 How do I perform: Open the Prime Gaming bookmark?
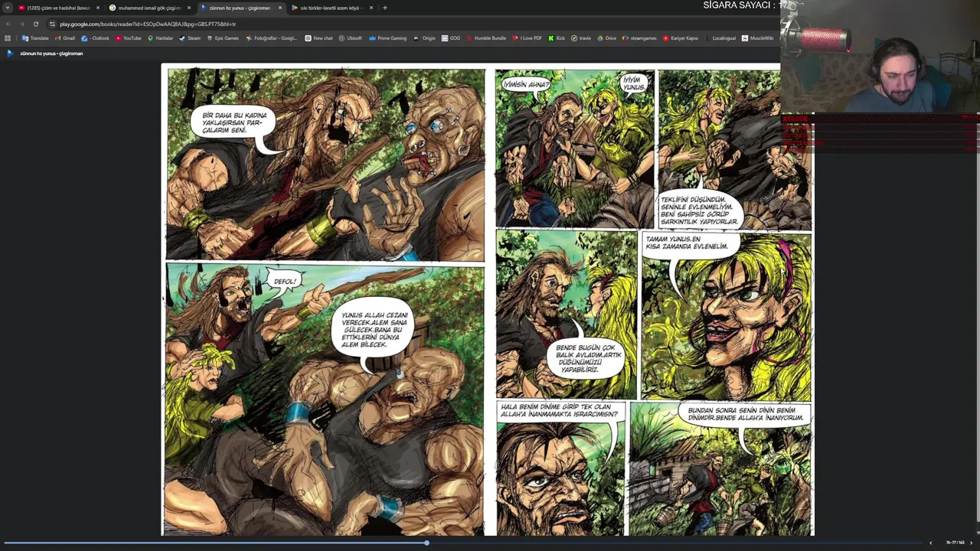pos(387,38)
